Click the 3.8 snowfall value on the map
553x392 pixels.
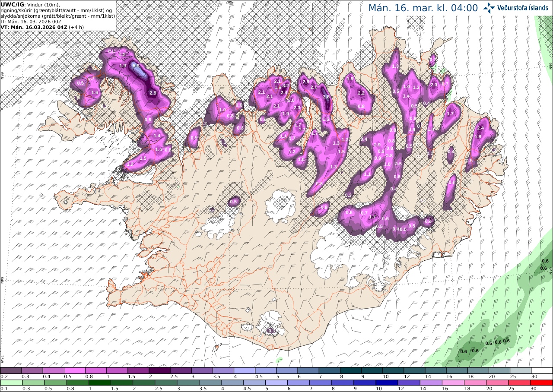click(326, 97)
